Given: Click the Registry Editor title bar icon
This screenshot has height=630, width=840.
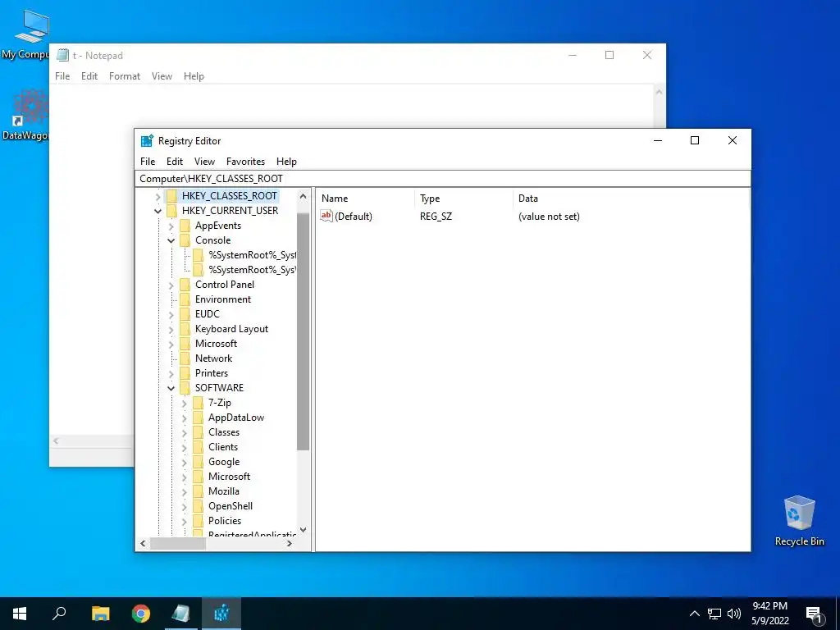Looking at the screenshot, I should 147,140.
